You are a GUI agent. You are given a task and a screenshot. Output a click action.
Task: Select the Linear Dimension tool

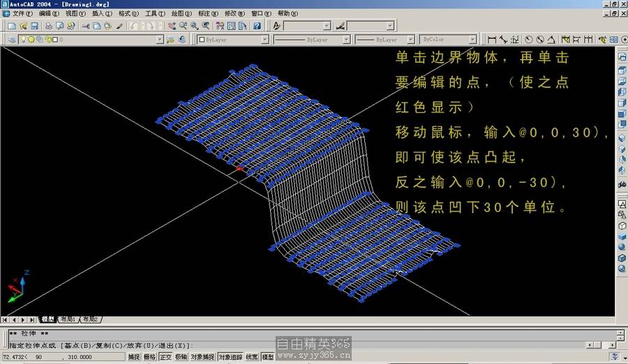492,40
